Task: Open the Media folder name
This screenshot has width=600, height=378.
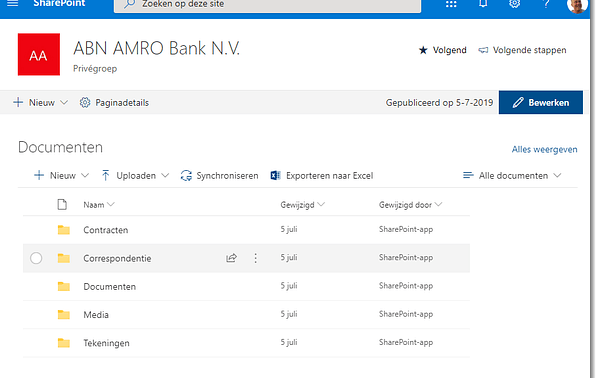Action: 96,314
